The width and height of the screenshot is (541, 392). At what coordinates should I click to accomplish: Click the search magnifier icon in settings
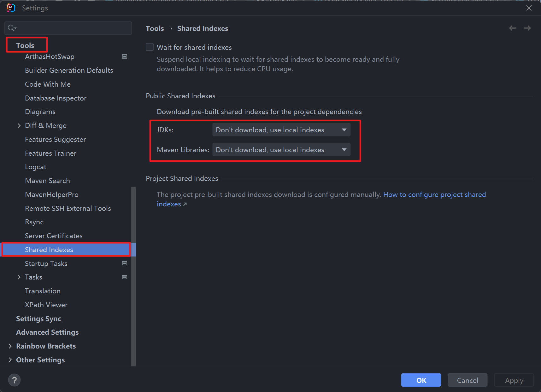[x=12, y=28]
